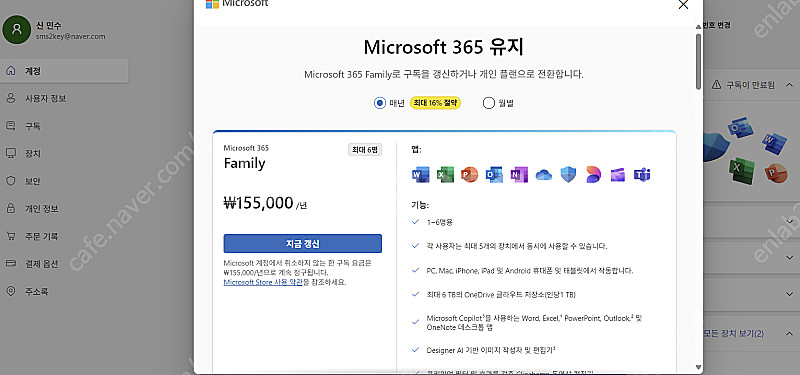The height and width of the screenshot is (375, 800).
Task: Click the green Excel icon behind the dialog
Action: click(x=742, y=171)
